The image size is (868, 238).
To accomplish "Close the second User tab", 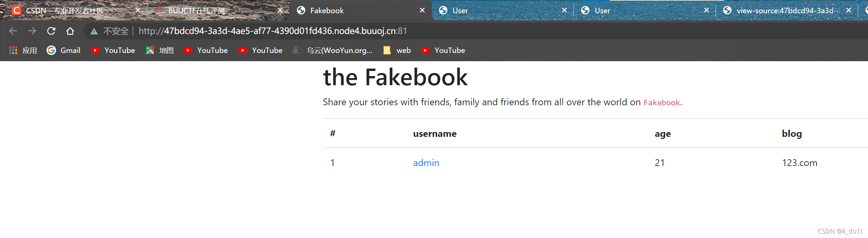I will [x=706, y=11].
